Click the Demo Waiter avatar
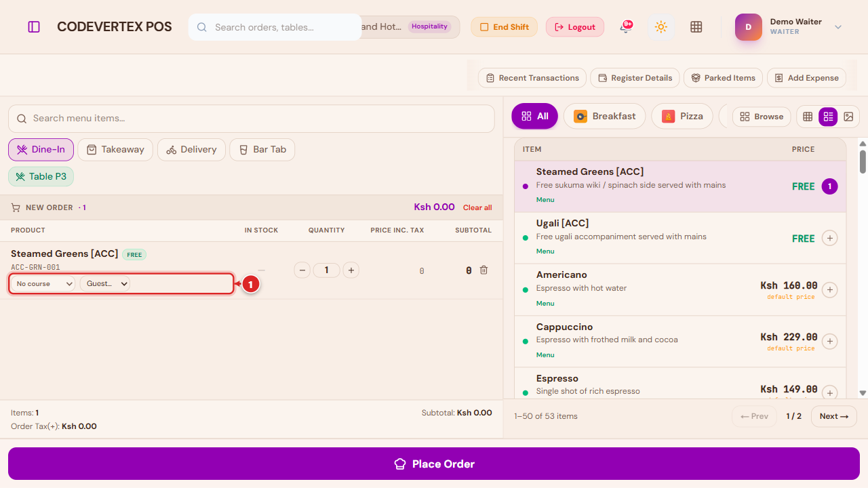 pyautogui.click(x=749, y=27)
